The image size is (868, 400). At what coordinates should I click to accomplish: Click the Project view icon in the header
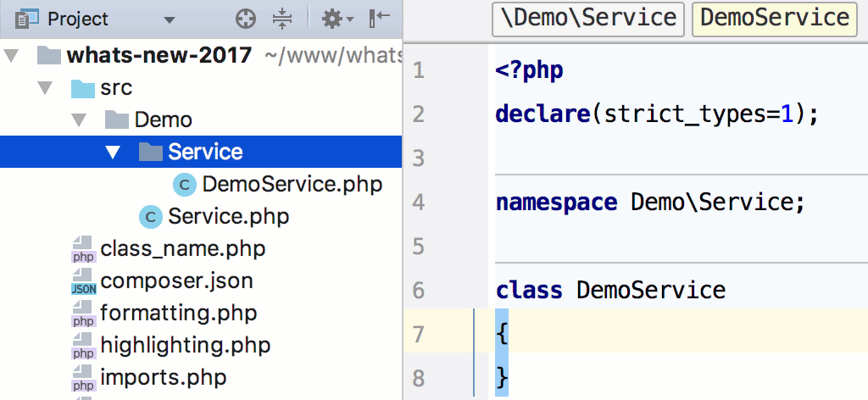[26, 19]
